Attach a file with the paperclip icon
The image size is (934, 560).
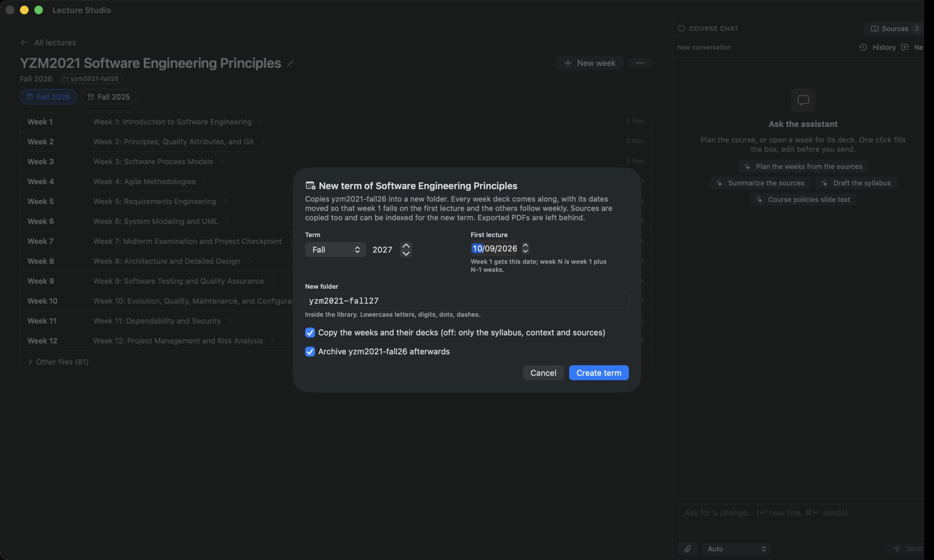click(688, 549)
